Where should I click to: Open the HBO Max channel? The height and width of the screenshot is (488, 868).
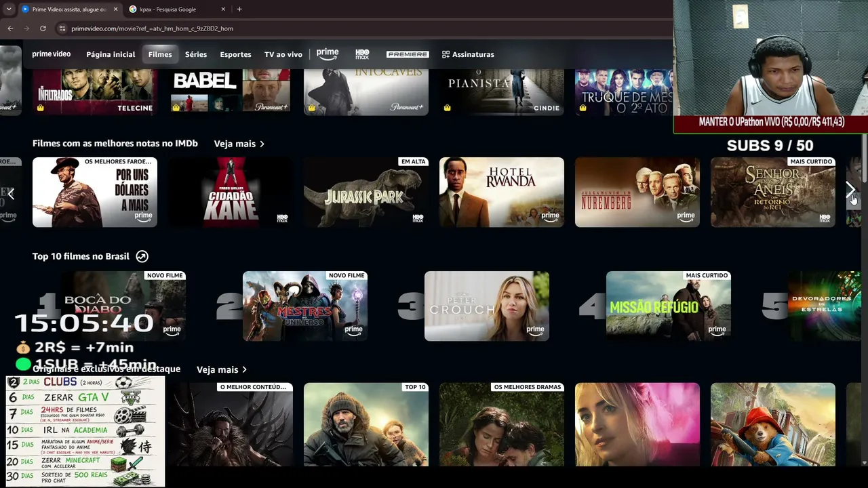pyautogui.click(x=362, y=54)
